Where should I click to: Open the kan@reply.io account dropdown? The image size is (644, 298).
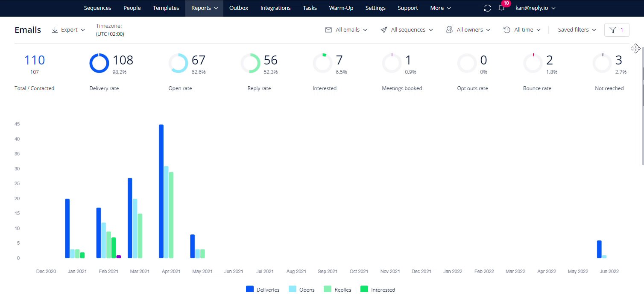[x=536, y=8]
